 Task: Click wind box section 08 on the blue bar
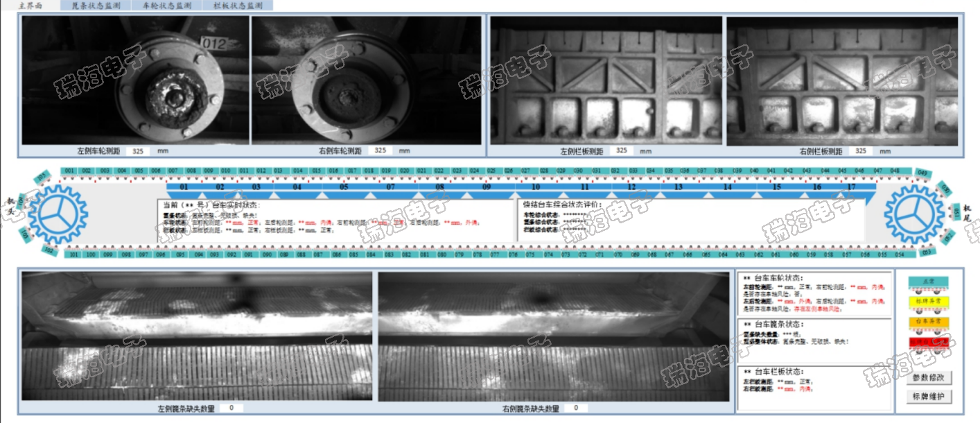(x=439, y=187)
